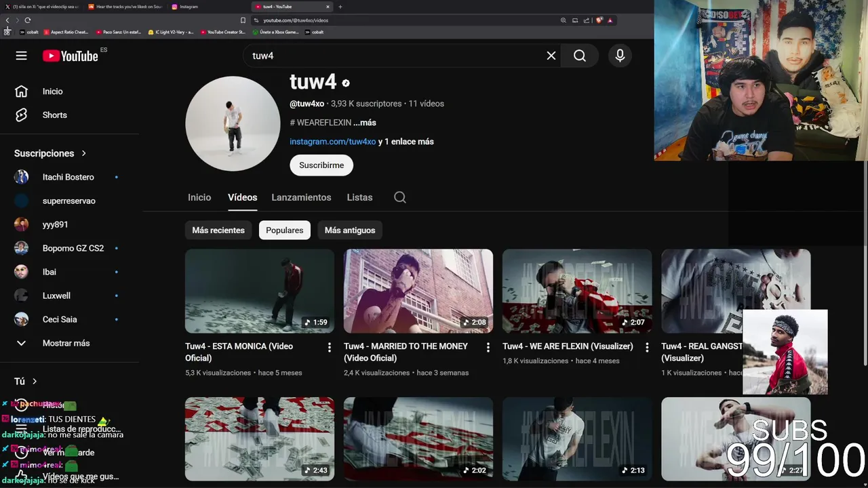
Task: Search within the channel using the magnifier icon
Action: (400, 197)
